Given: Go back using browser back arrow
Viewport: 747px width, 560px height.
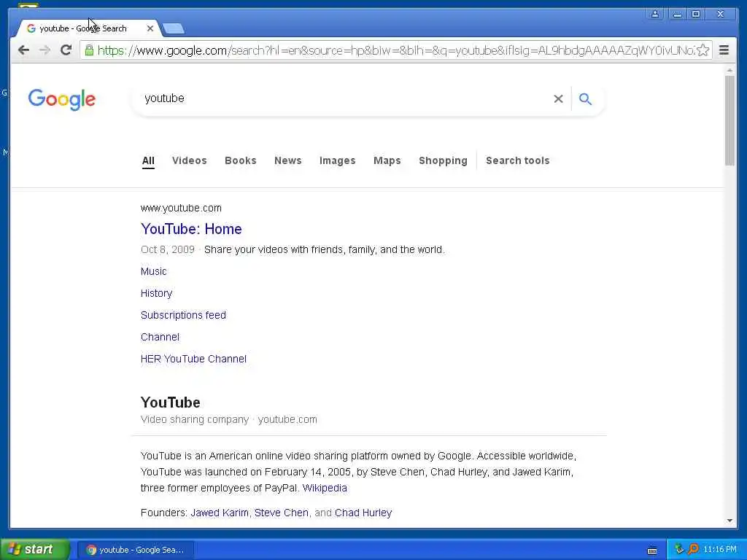Looking at the screenshot, I should click(x=23, y=50).
